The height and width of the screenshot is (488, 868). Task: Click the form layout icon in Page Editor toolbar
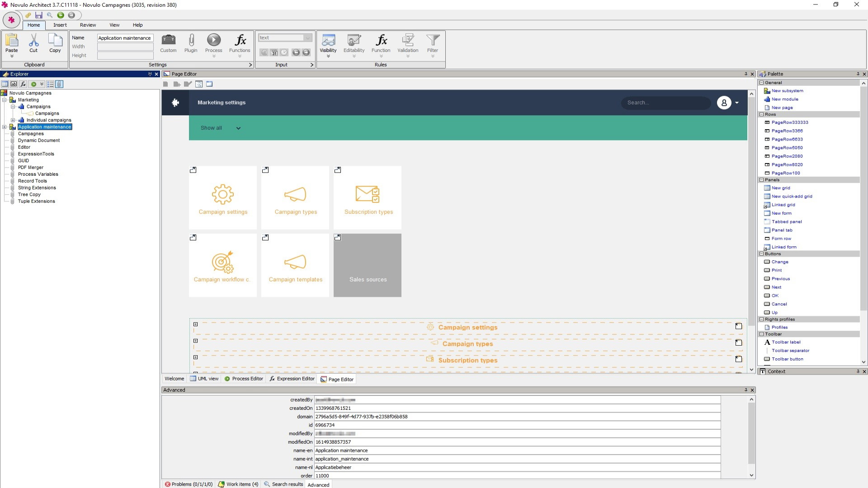pos(199,84)
